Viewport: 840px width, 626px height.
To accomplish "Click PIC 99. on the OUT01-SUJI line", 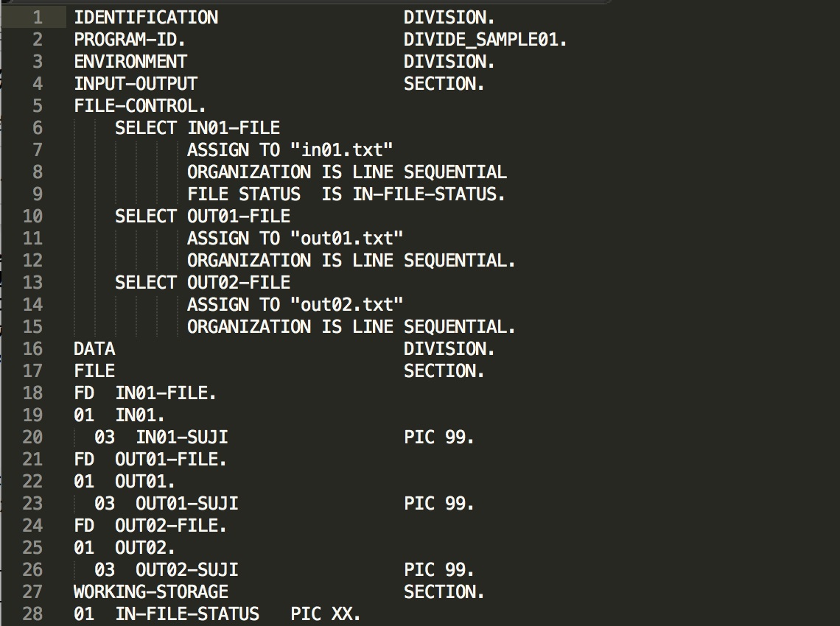I will (438, 504).
